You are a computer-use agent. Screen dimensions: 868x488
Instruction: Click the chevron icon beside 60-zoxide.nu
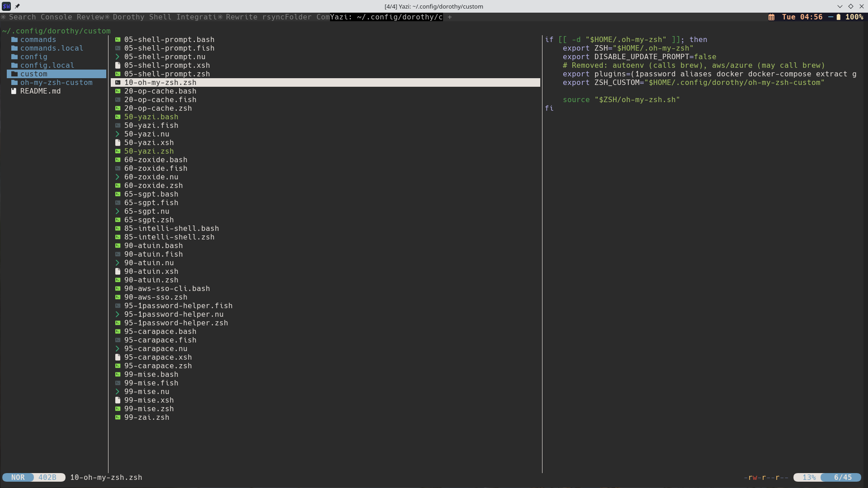pyautogui.click(x=118, y=177)
